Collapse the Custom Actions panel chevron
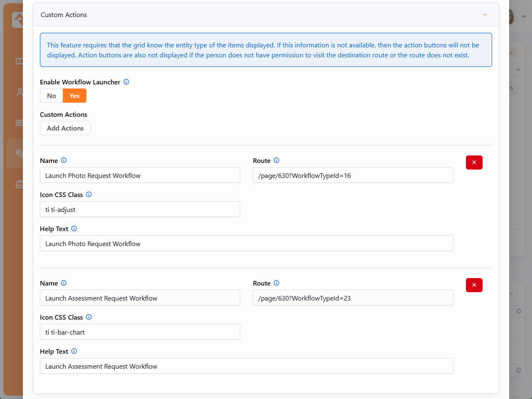532x399 pixels. (x=485, y=15)
